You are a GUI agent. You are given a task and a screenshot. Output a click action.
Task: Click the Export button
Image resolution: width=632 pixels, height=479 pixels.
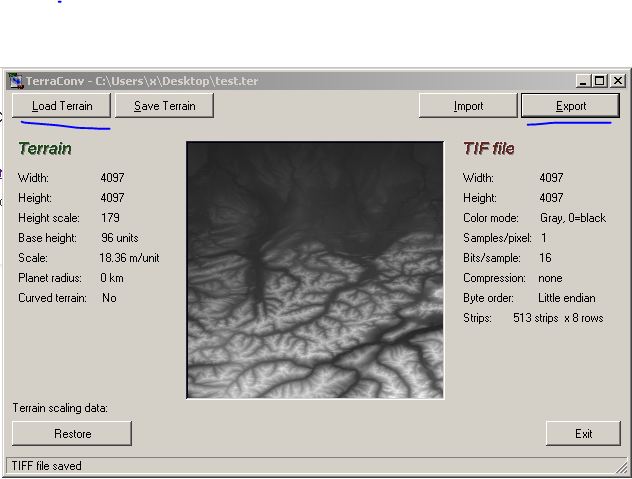(570, 106)
